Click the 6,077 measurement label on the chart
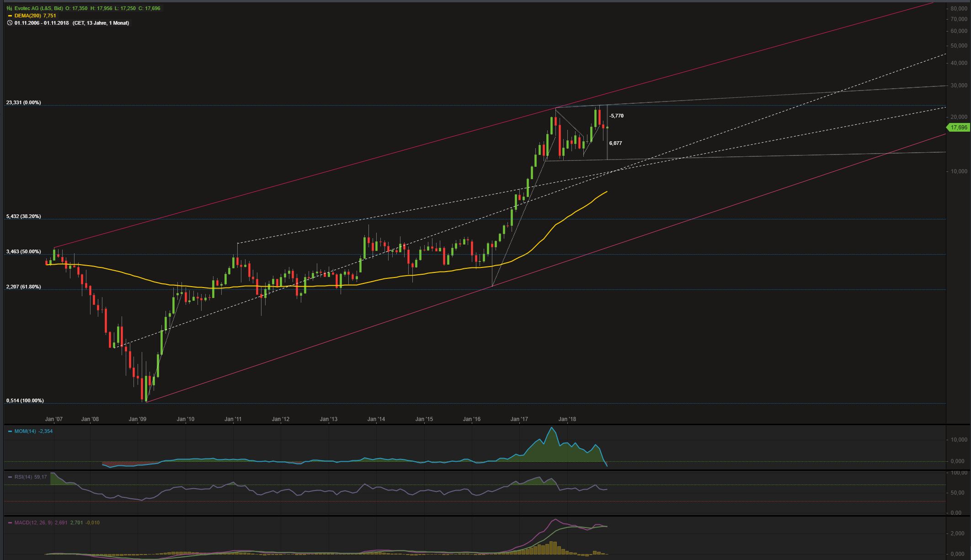 point(615,143)
